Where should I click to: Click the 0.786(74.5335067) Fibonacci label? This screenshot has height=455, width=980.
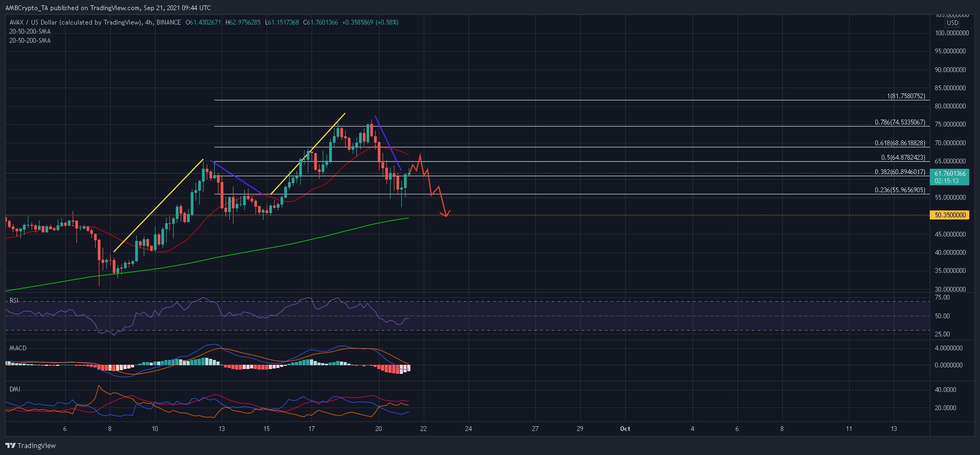tap(900, 122)
